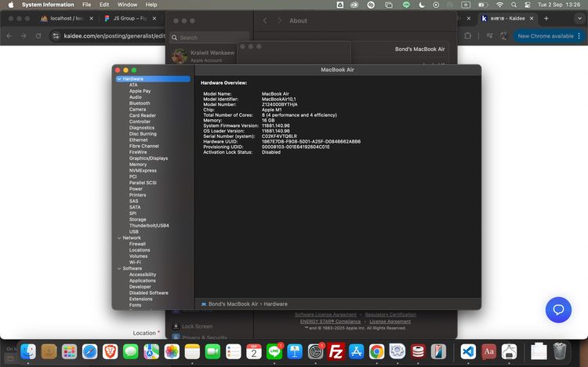Click the battery status icon
The height and width of the screenshot is (367, 588).
click(483, 5)
